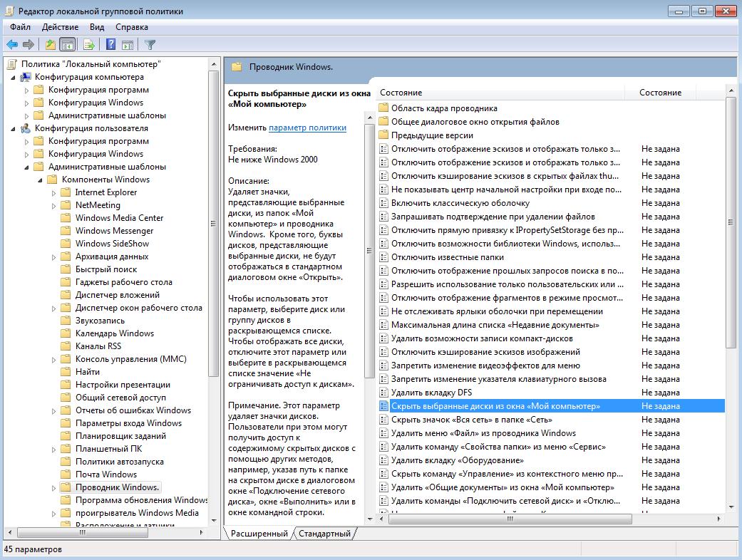This screenshot has width=742, height=560.
Task: Click the up-one-level folder icon
Action: pyautogui.click(x=50, y=45)
